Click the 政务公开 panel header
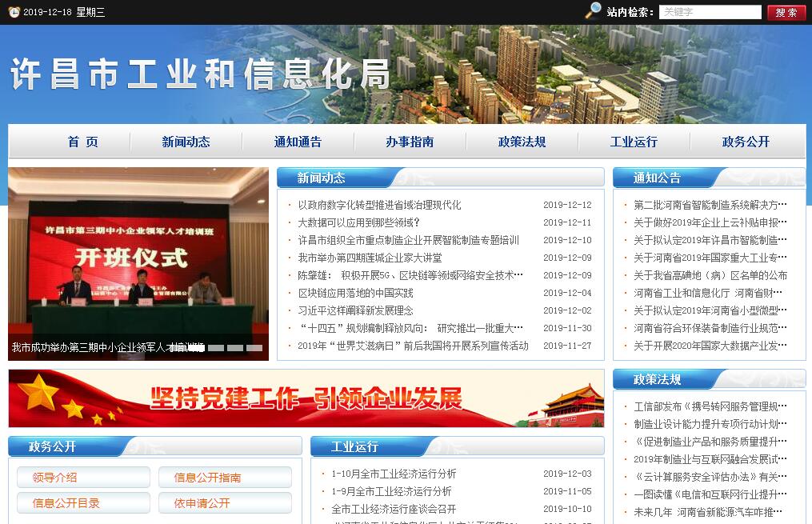The width and height of the screenshot is (812, 524). (52, 446)
